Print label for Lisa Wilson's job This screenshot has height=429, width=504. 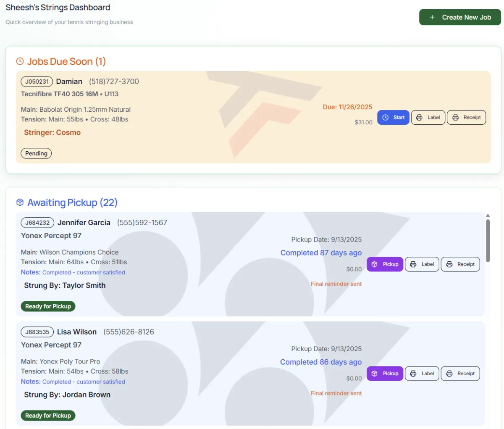pos(422,374)
